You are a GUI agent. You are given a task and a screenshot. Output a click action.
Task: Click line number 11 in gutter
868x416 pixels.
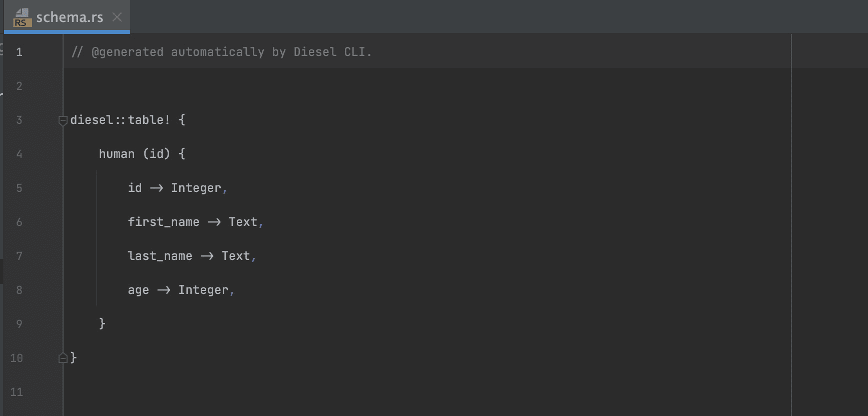coord(17,392)
